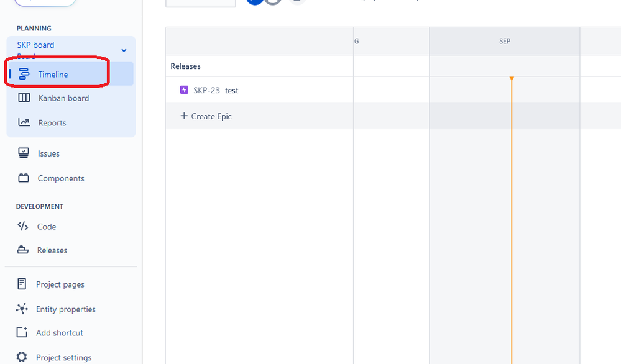Click the Components box icon

tap(24, 178)
